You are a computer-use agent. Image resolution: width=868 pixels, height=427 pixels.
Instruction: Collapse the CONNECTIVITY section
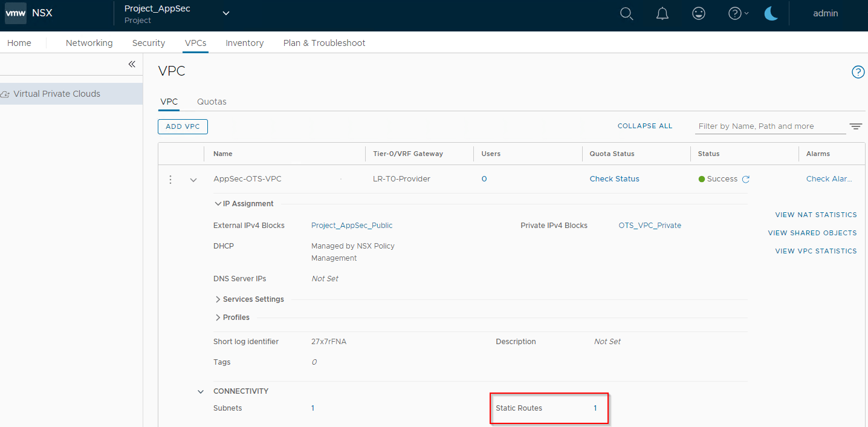click(201, 391)
